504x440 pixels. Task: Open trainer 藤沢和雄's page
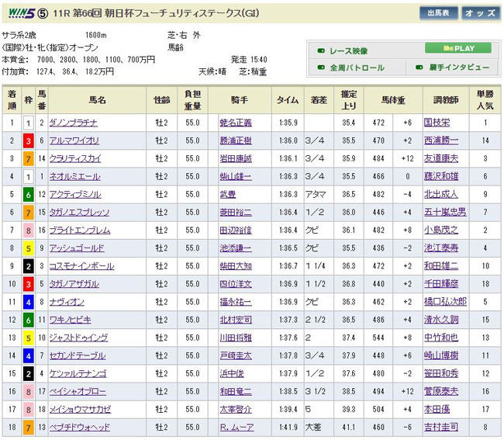point(443,176)
